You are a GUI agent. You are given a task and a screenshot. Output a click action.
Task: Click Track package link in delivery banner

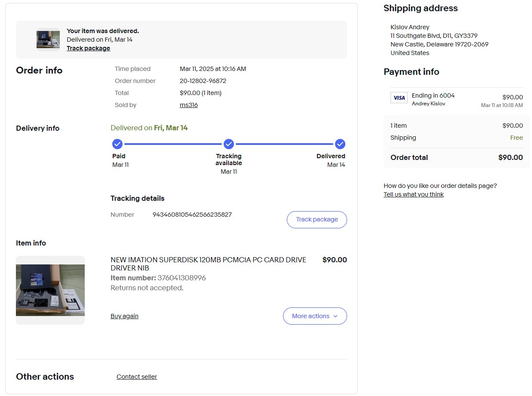click(88, 48)
